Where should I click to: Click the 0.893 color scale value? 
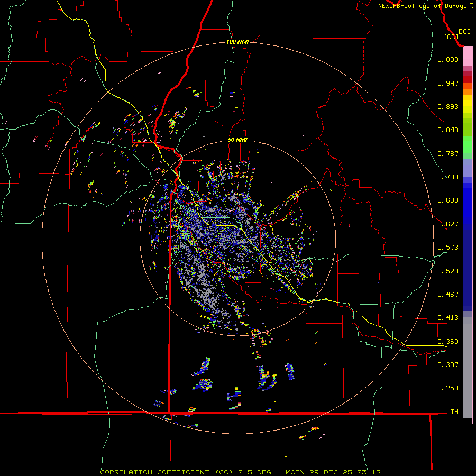point(448,106)
